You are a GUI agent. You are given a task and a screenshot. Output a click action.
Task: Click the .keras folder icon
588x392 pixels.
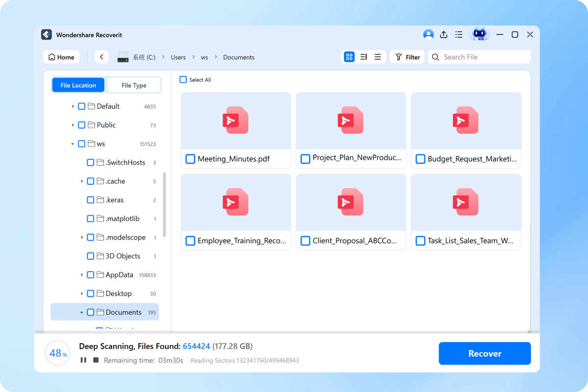(x=100, y=200)
